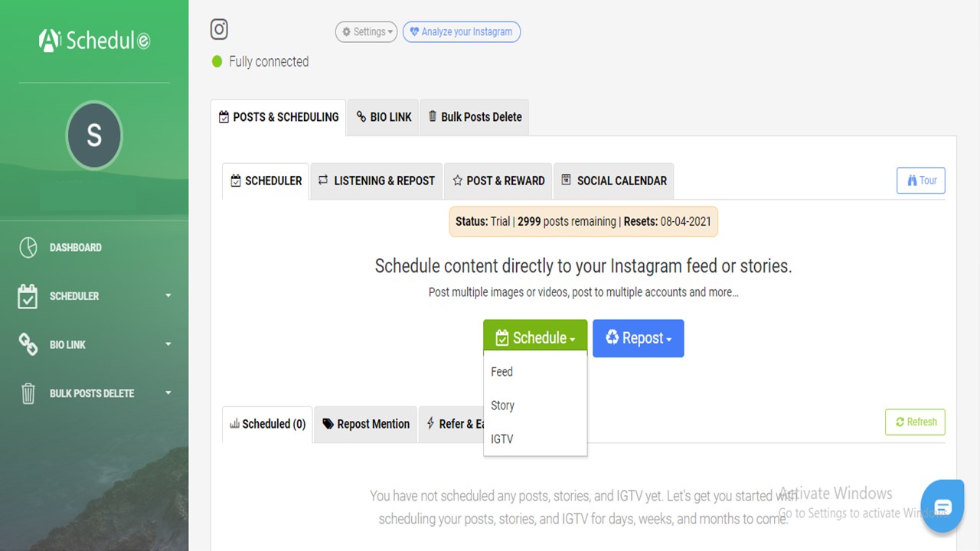Select IGTV in the Schedule menu

coord(502,439)
